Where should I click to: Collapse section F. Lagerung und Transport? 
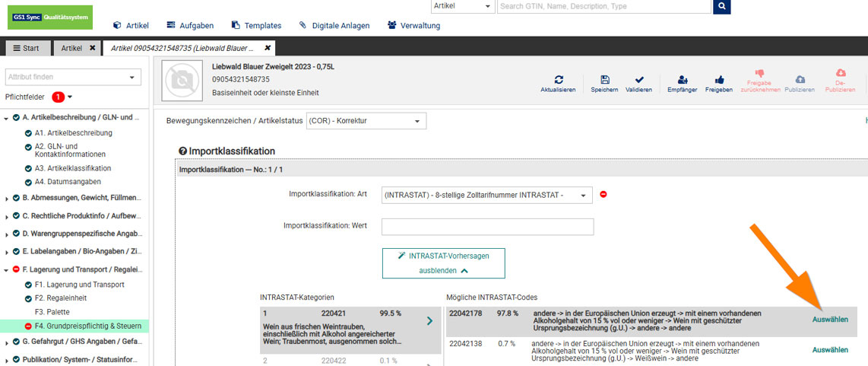coord(6,270)
